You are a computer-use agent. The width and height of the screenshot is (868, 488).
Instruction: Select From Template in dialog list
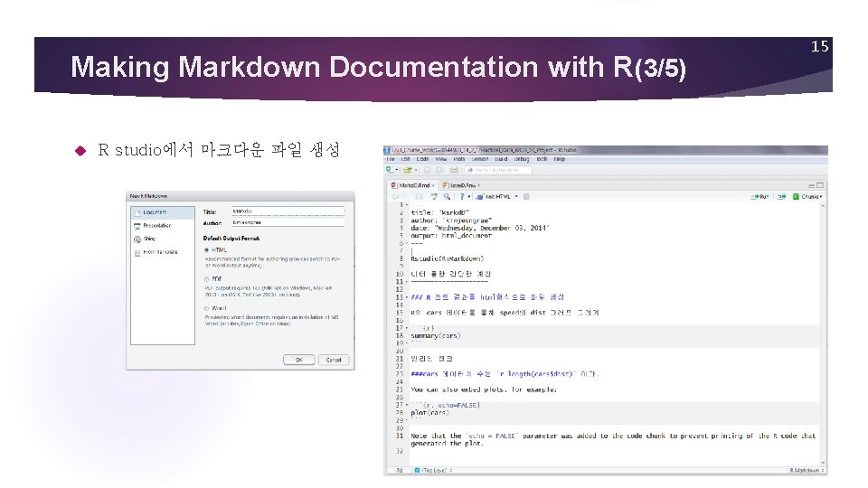pyautogui.click(x=156, y=252)
